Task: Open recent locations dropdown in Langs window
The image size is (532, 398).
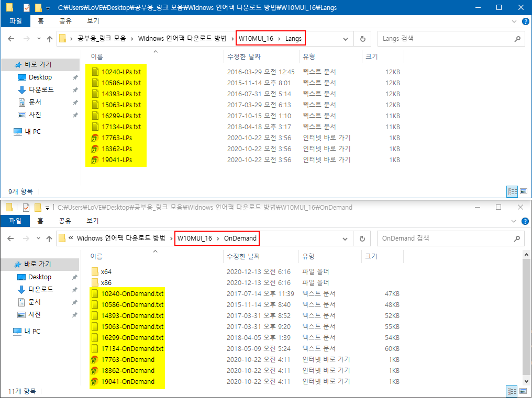Action: (x=39, y=39)
